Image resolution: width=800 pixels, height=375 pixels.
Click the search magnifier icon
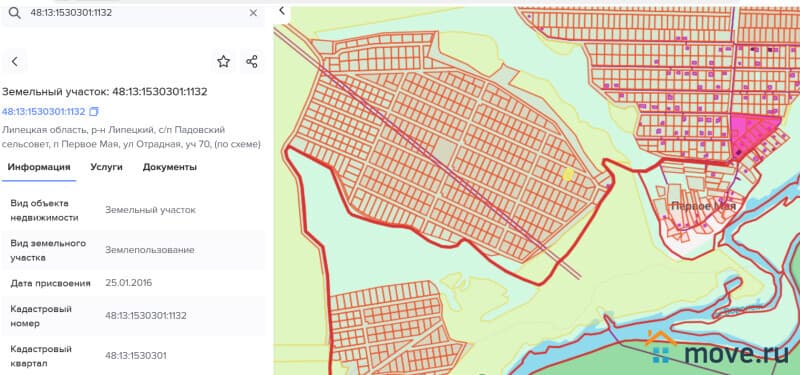15,13
